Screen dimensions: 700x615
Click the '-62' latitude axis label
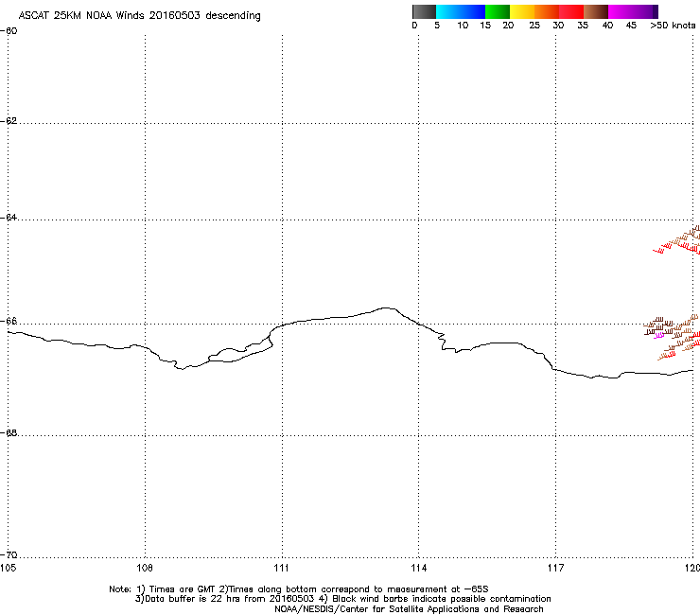coord(9,121)
